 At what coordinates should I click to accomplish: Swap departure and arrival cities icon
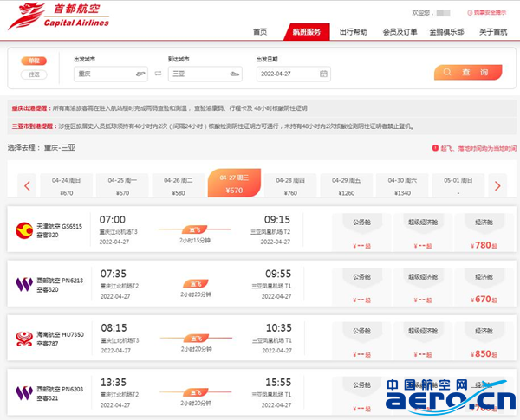click(159, 74)
